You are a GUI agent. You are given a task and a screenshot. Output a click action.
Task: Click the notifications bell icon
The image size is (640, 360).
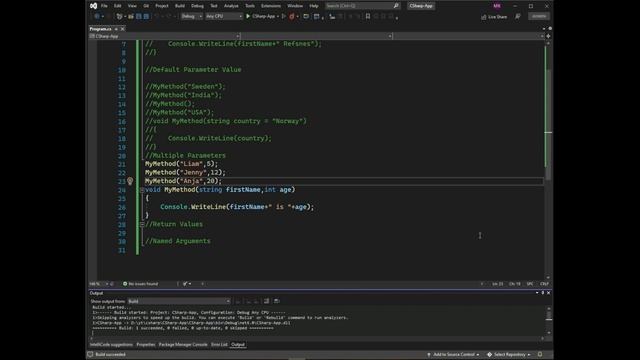pos(540,354)
